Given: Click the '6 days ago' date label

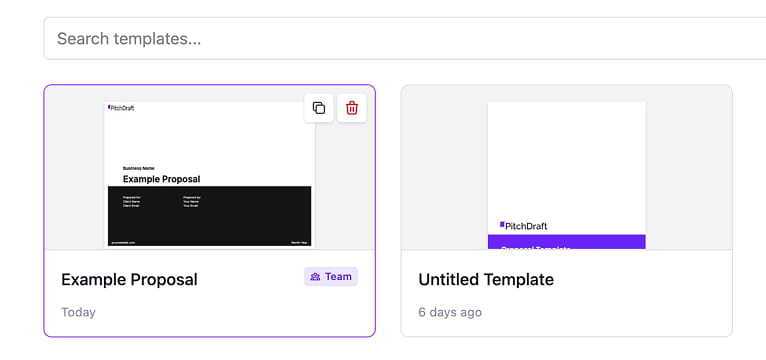Looking at the screenshot, I should tap(450, 312).
